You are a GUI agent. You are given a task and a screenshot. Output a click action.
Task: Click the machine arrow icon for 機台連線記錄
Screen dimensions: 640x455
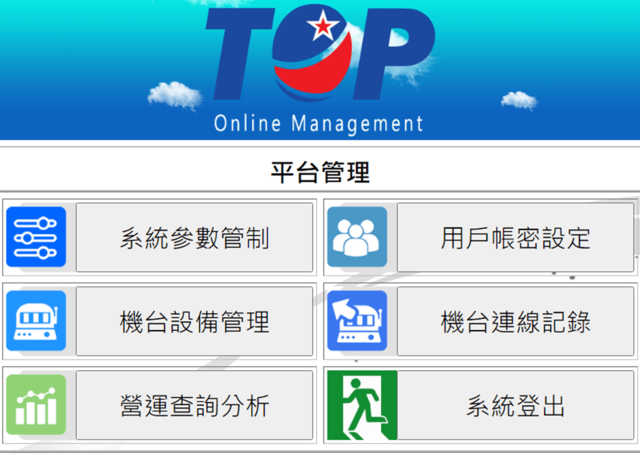pyautogui.click(x=357, y=321)
